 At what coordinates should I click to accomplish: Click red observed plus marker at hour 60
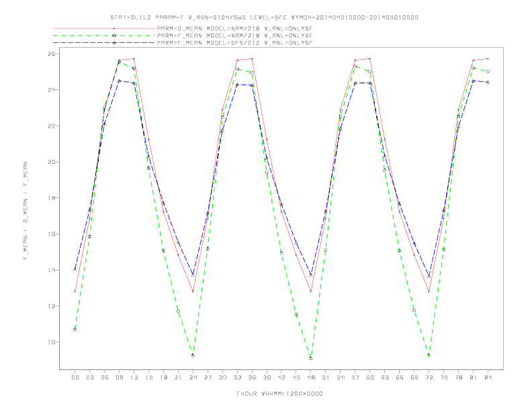[370, 59]
